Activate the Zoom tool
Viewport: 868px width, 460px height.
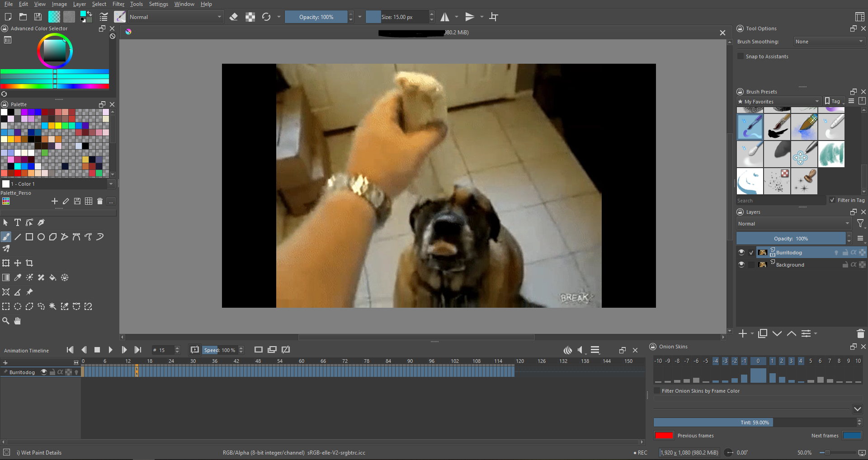6,321
